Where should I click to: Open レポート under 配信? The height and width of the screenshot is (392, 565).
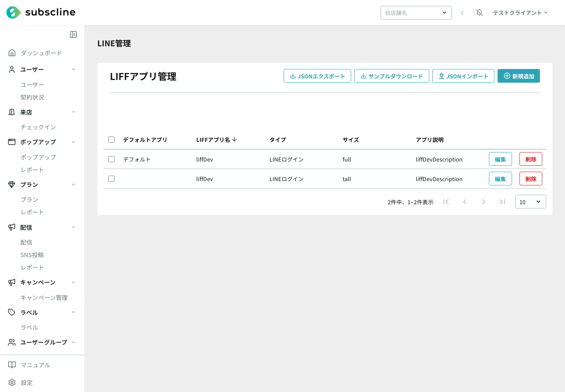pos(32,267)
